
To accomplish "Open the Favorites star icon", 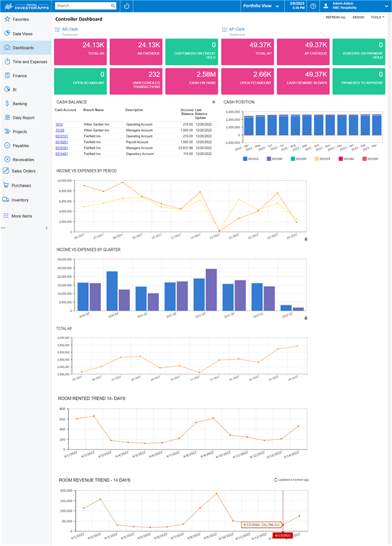I will [x=7, y=19].
